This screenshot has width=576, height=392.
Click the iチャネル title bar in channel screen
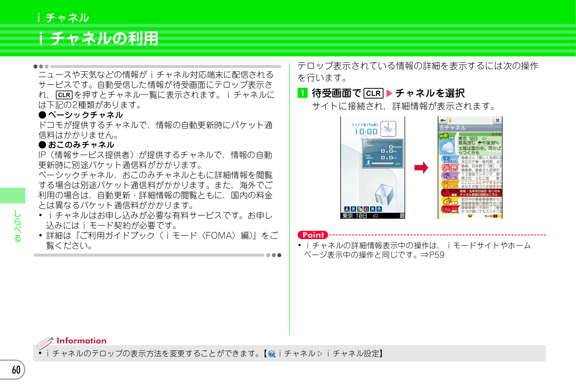click(470, 128)
